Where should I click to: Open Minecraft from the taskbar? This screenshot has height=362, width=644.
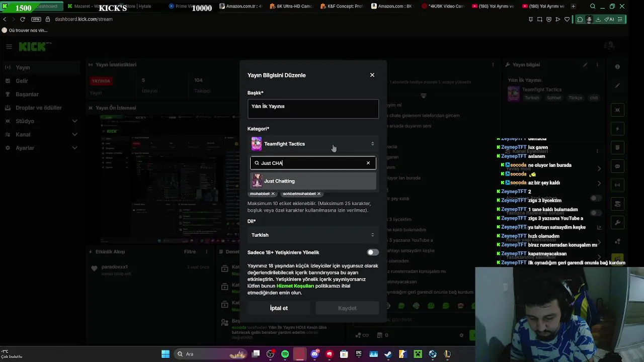418,354
